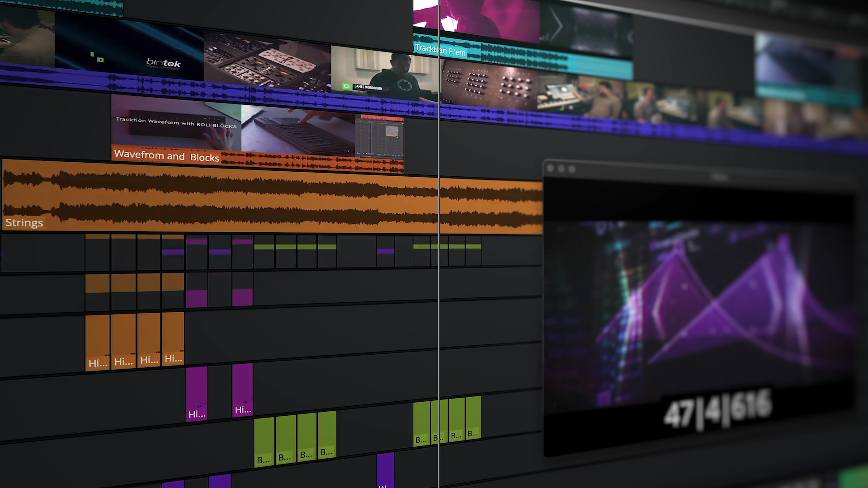Click the synth knobs panel video thumbnail

click(x=489, y=85)
